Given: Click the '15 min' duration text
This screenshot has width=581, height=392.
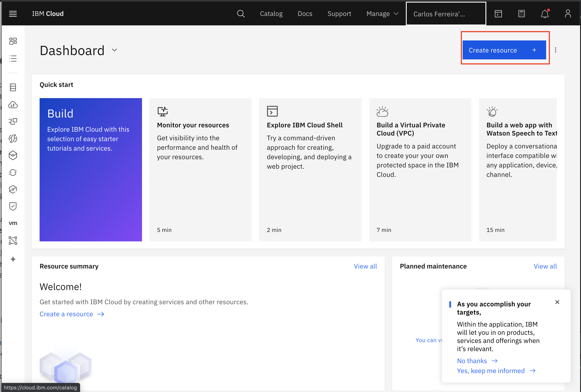Looking at the screenshot, I should (x=495, y=230).
